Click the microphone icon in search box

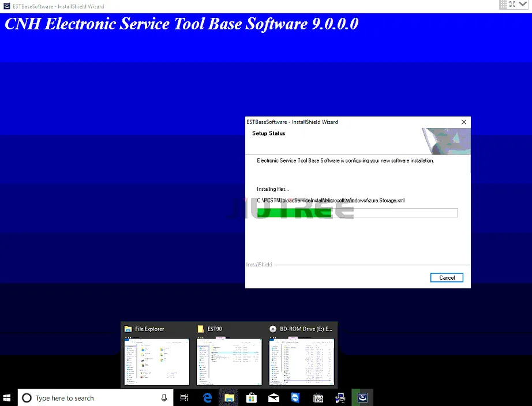coord(164,397)
